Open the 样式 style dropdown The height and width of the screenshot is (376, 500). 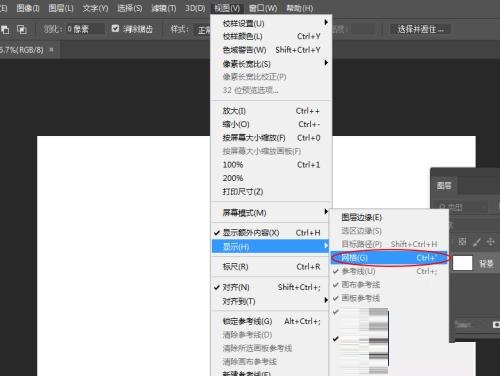(x=203, y=30)
